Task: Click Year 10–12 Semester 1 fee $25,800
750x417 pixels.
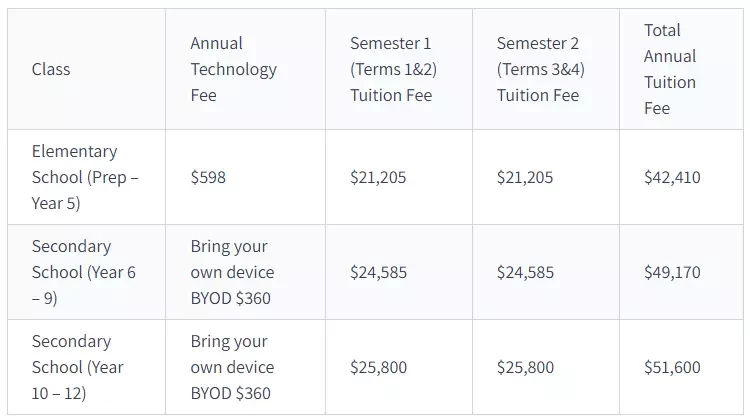Action: click(x=399, y=367)
